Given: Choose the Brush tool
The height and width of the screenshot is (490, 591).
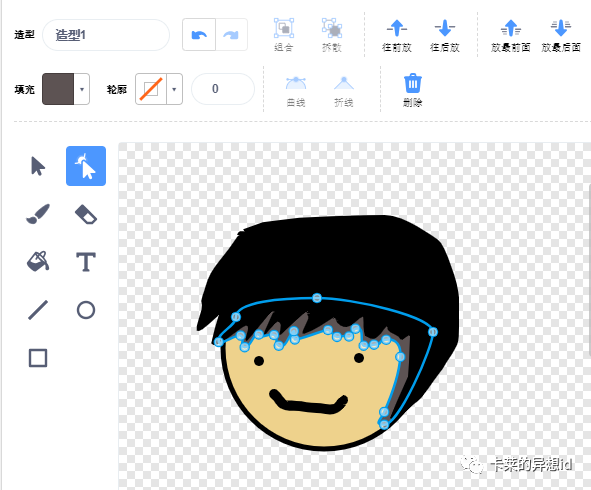Looking at the screenshot, I should pyautogui.click(x=38, y=214).
